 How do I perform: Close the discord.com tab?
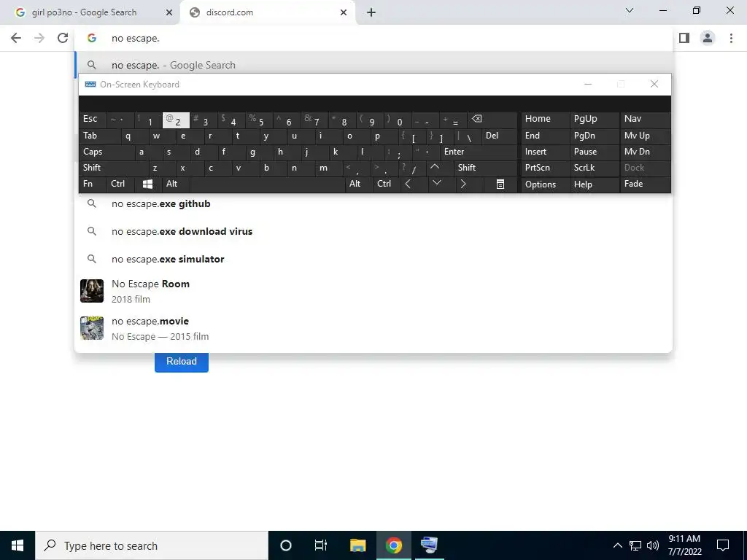pos(344,12)
